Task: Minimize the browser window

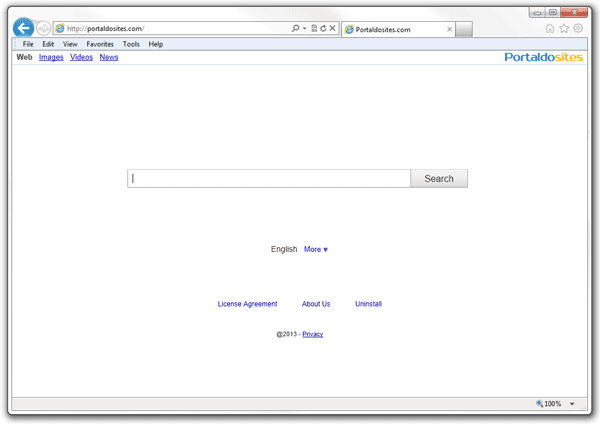Action: click(537, 13)
